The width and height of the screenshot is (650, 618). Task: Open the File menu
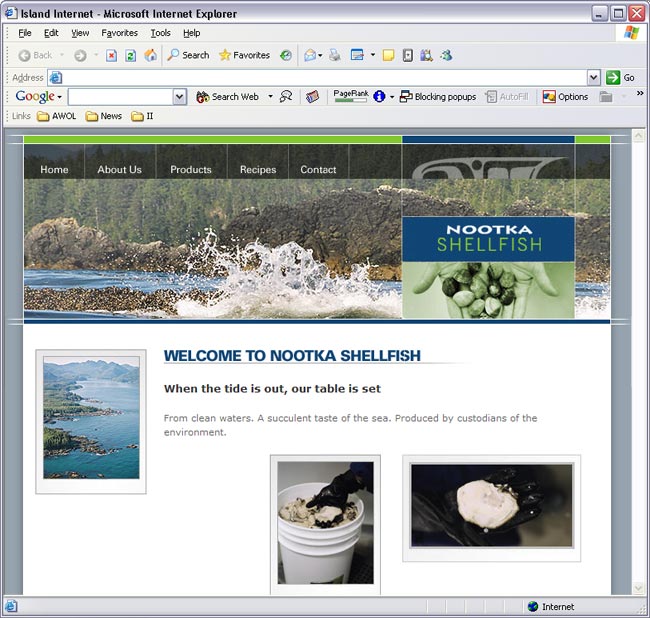tap(25, 33)
